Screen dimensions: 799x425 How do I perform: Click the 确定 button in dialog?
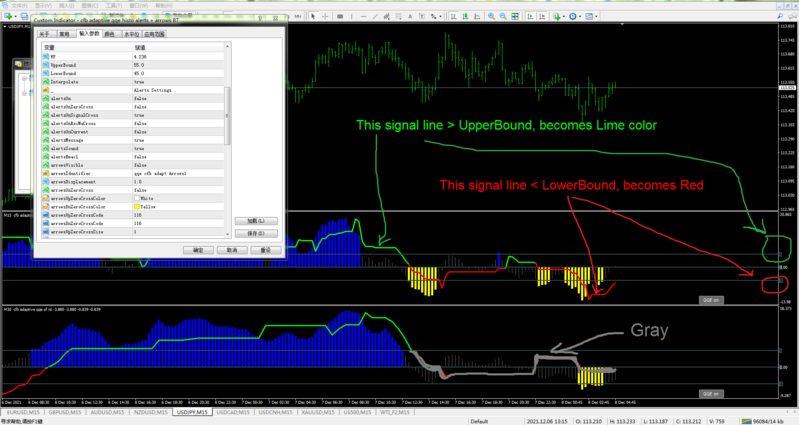click(198, 250)
